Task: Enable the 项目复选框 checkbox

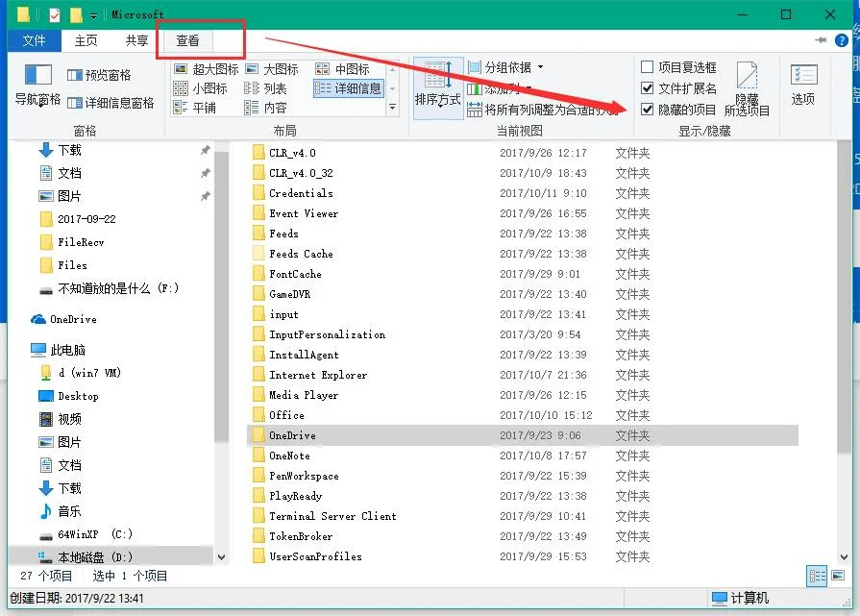Action: click(x=648, y=67)
